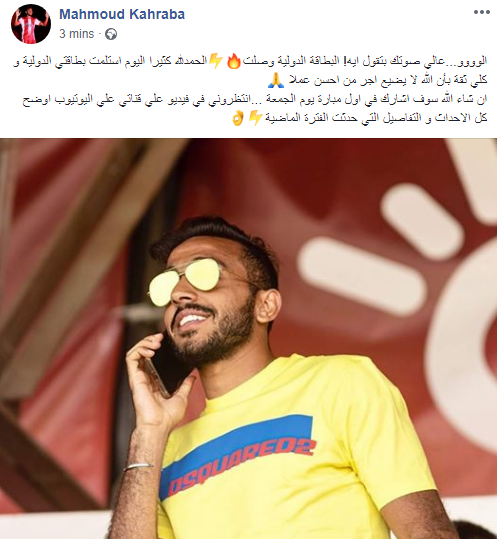Click the fire emoji in the post
The width and height of the screenshot is (497, 539).
[234, 61]
